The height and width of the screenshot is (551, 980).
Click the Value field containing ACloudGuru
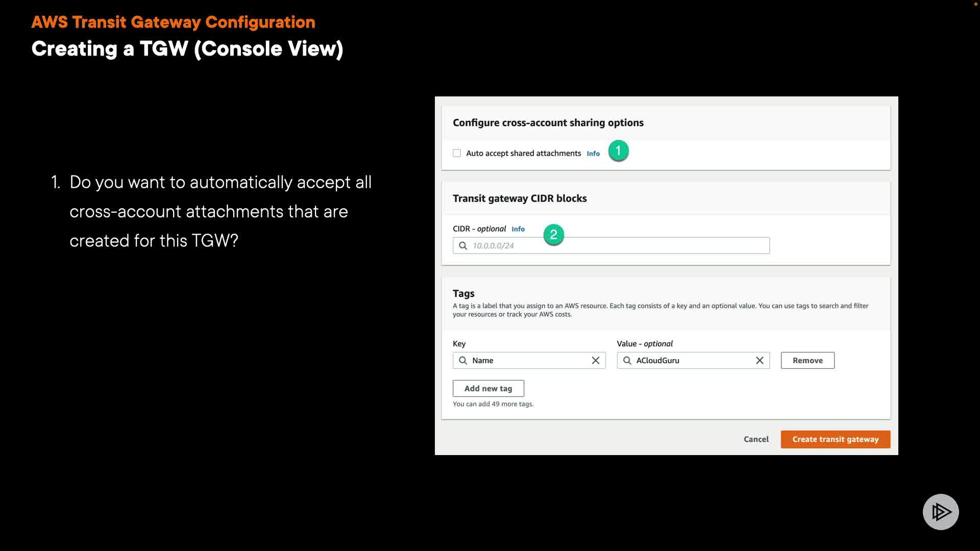point(692,361)
